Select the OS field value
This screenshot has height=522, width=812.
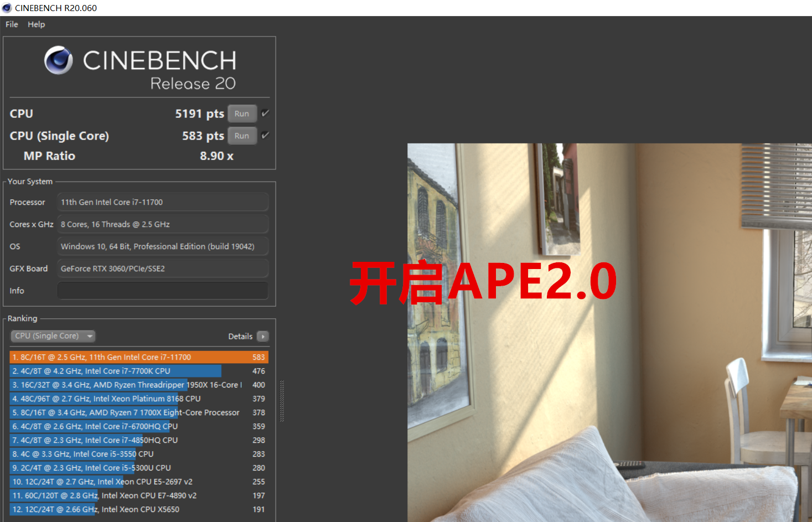(163, 246)
